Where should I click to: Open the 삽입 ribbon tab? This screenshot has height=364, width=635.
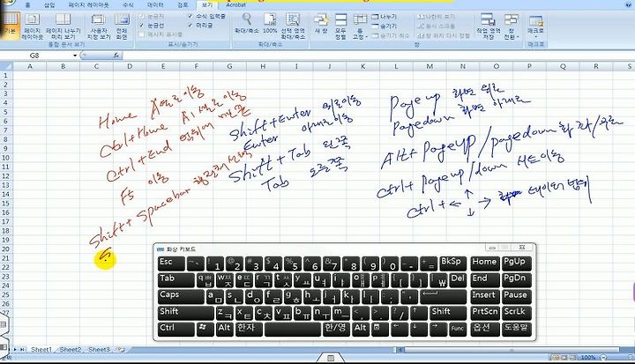[x=49, y=5]
